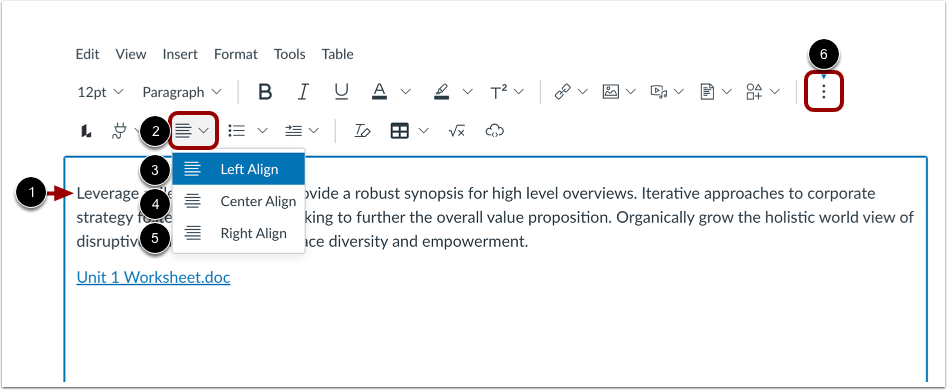Viewport: 947px width, 390px height.
Task: Expand document options dropdown arrow
Action: click(727, 92)
